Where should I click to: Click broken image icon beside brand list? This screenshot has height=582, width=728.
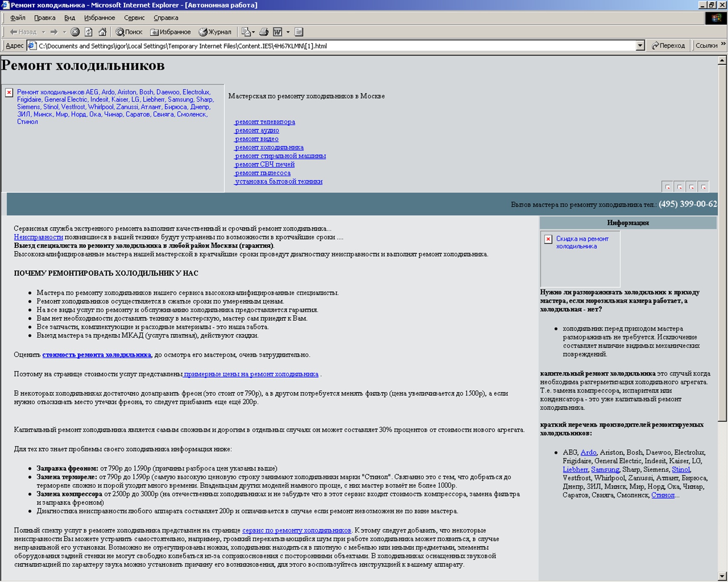click(x=9, y=93)
